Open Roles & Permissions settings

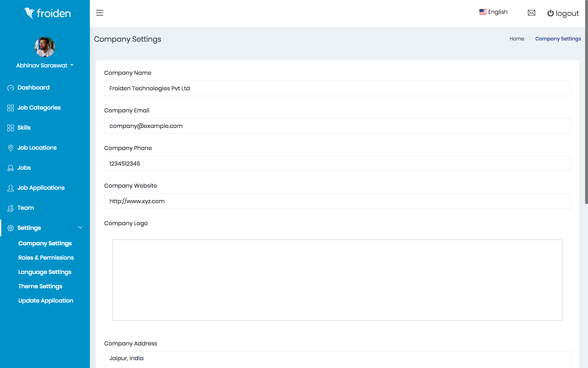[x=46, y=258]
